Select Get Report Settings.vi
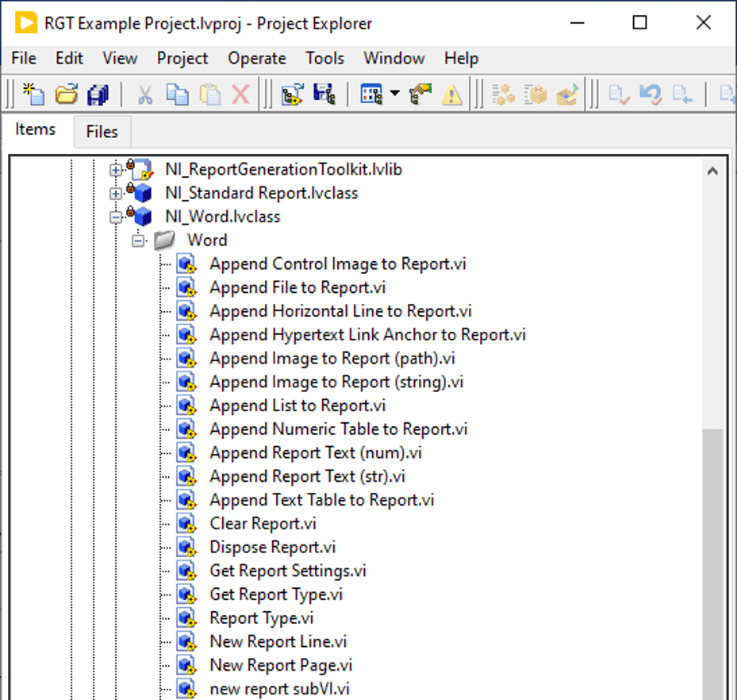This screenshot has width=737, height=700. coord(288,571)
